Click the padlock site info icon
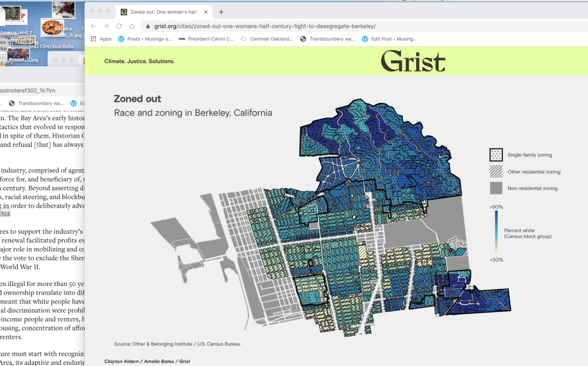Screen dimensions: 588x366 tap(148, 26)
